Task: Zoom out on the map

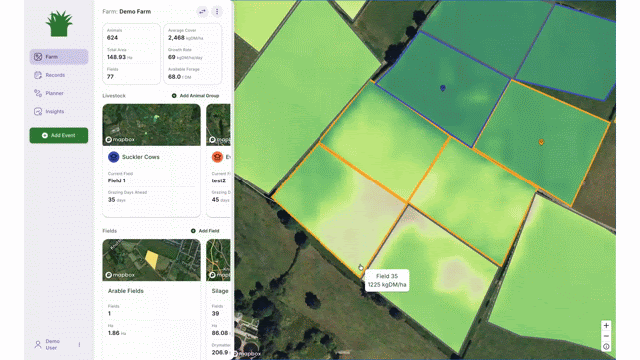Action: (606, 336)
